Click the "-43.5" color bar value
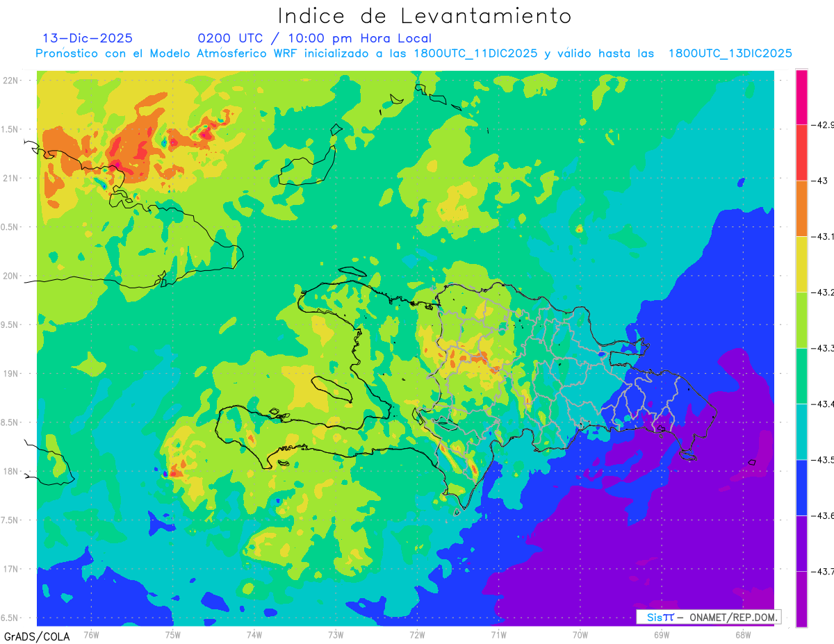 pyautogui.click(x=823, y=460)
